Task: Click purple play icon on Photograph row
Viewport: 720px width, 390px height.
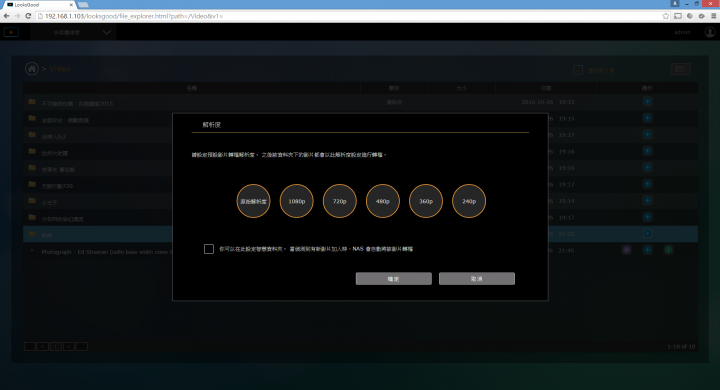Action: [x=626, y=250]
